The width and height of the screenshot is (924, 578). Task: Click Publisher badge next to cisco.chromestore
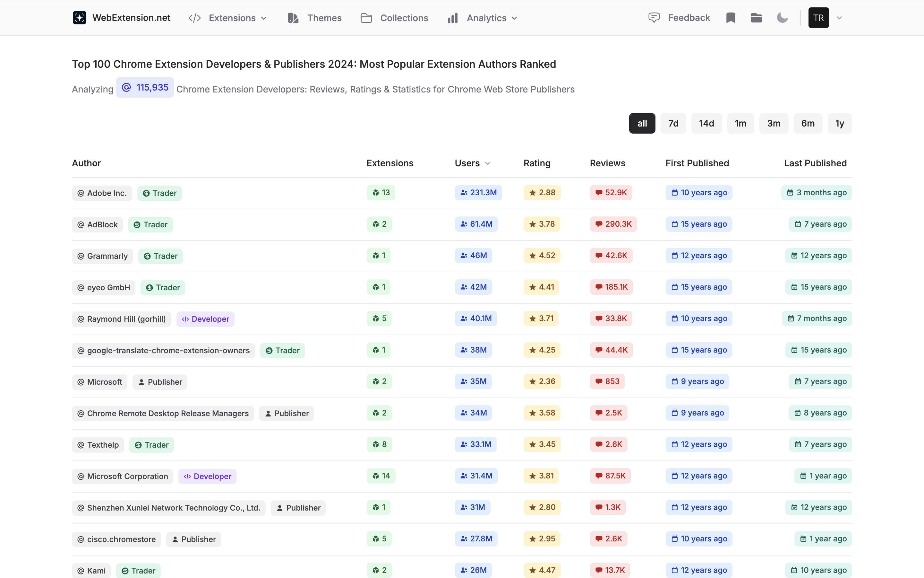[x=193, y=539]
